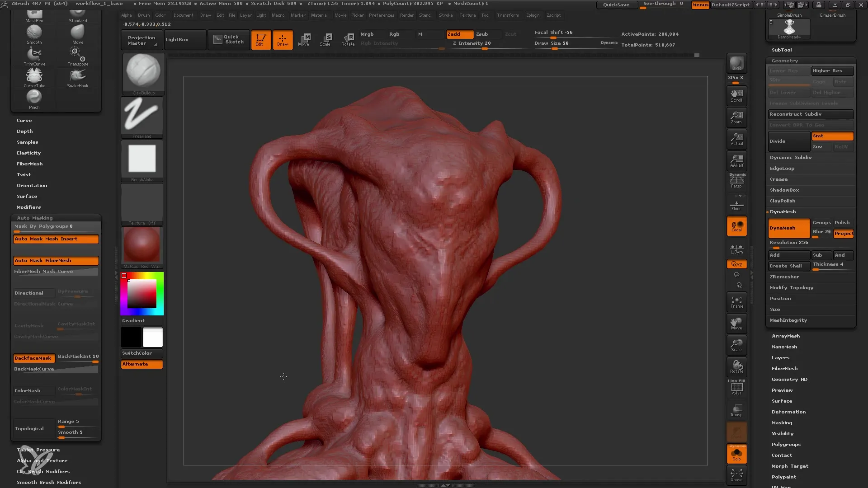Select the CurveTube brush tool
868x488 pixels.
pos(34,75)
